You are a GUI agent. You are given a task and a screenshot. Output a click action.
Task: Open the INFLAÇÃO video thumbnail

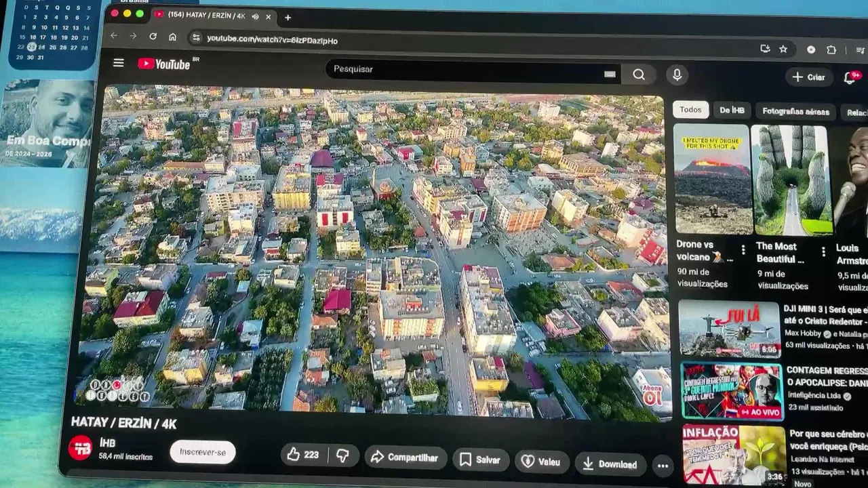click(734, 454)
